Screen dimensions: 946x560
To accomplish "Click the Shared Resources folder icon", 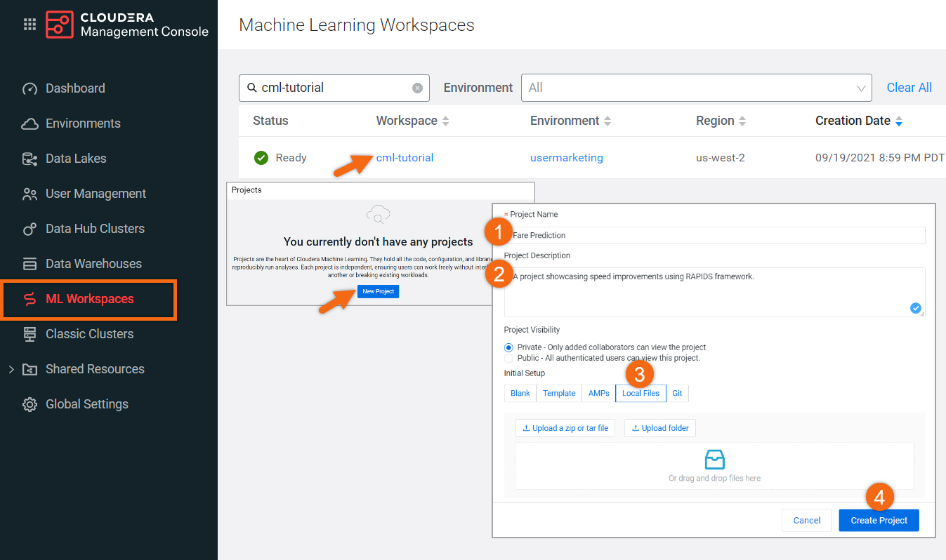I will click(29, 369).
